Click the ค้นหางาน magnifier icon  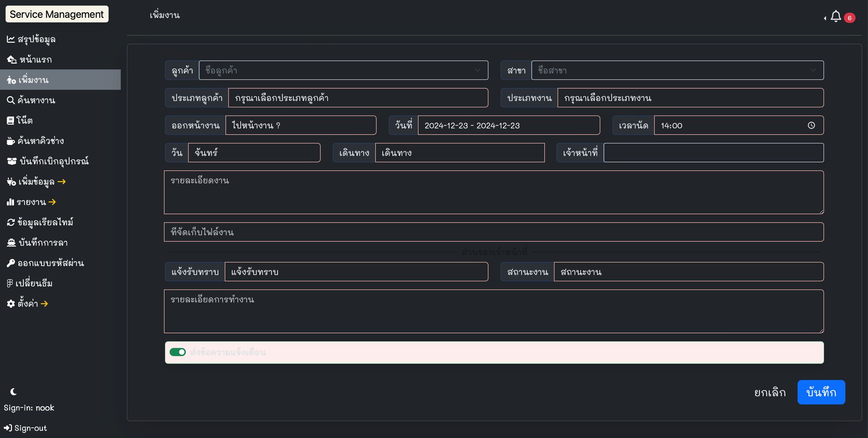(x=11, y=100)
